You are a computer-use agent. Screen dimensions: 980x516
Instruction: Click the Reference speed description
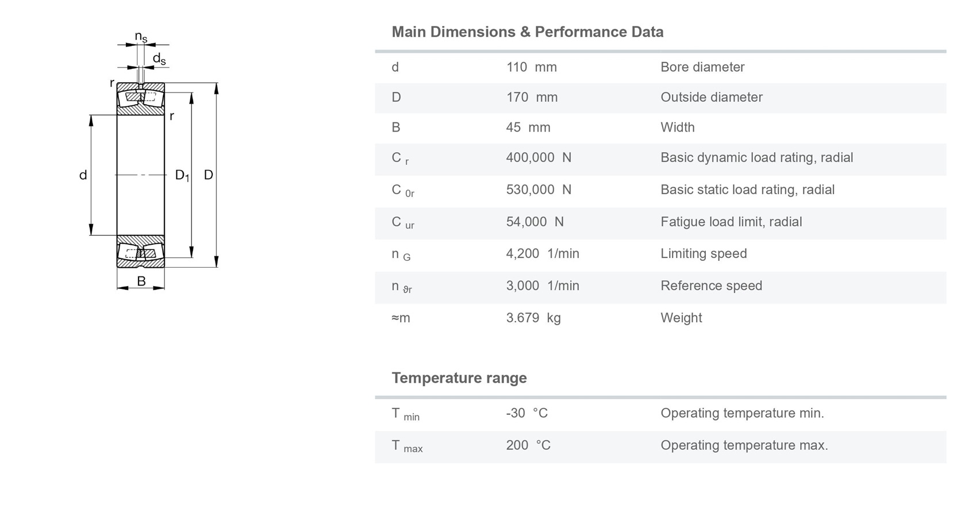pyautogui.click(x=711, y=286)
